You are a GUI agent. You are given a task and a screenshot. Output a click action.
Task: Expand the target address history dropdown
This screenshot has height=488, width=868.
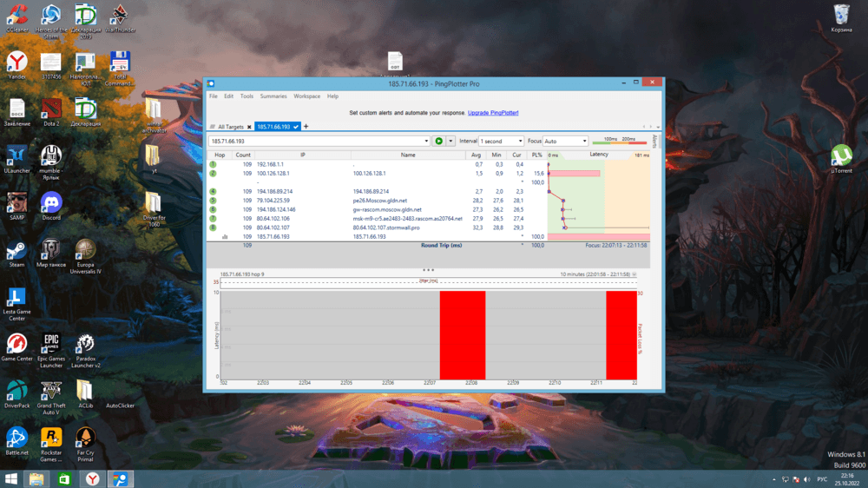(x=426, y=141)
